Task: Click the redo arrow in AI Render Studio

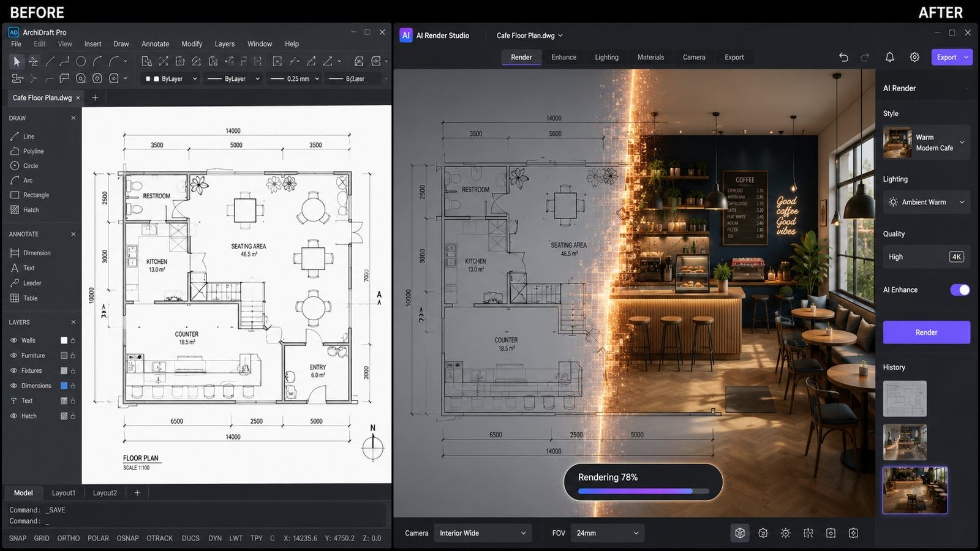Action: pos(865,57)
